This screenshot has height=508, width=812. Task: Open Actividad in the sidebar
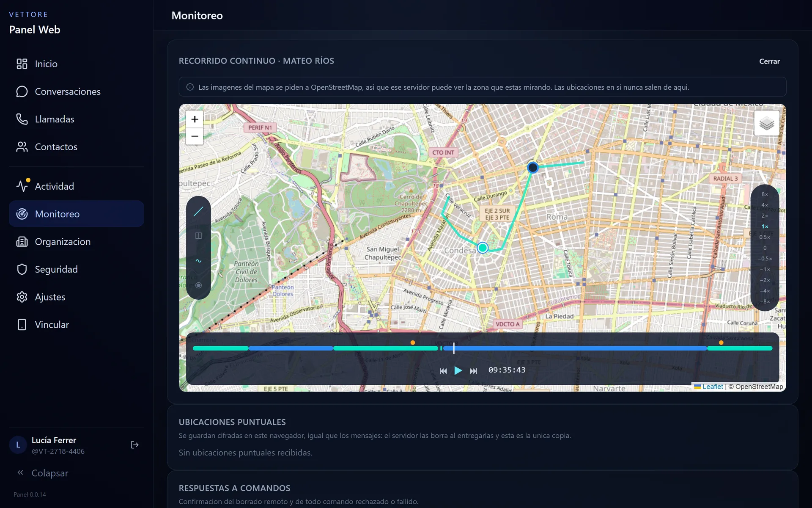[x=76, y=186]
